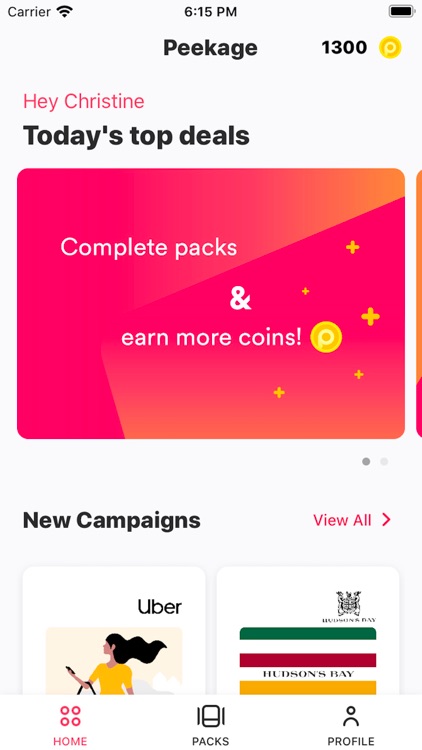Tap the 1300 coin balance
This screenshot has width=422, height=750.
[344, 48]
